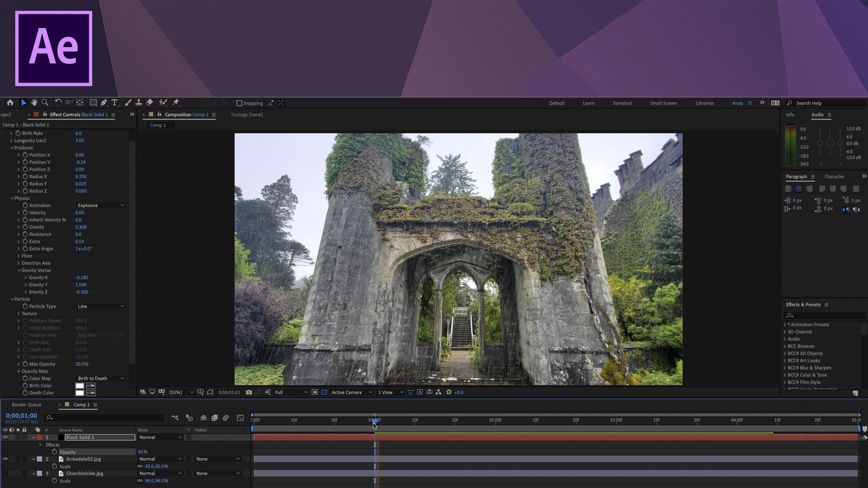Take snapshot with camera icon

click(249, 392)
